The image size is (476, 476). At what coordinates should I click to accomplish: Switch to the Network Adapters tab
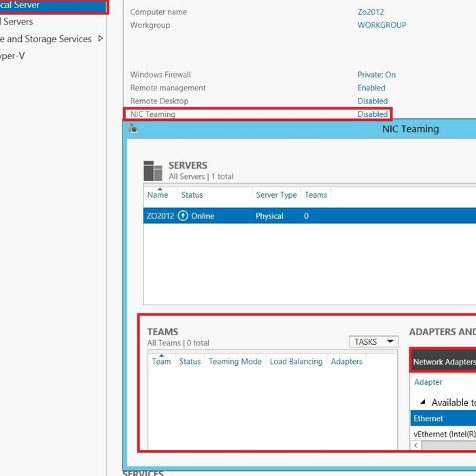[x=443, y=362]
